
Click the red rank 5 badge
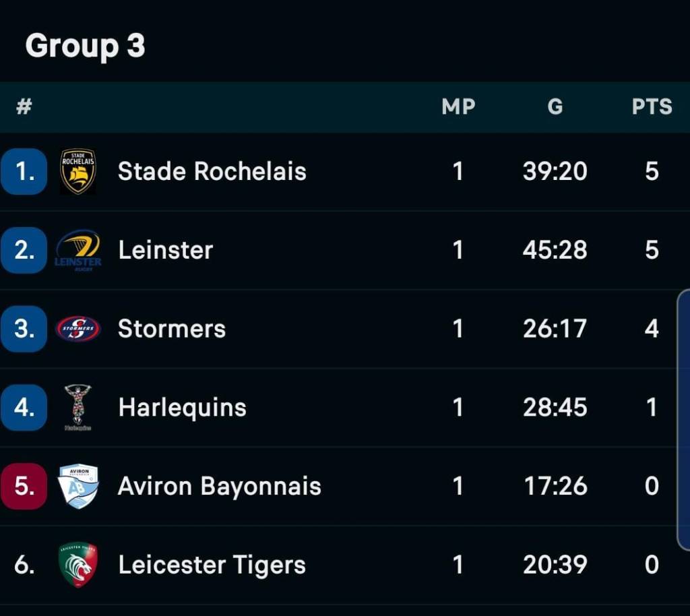click(24, 486)
